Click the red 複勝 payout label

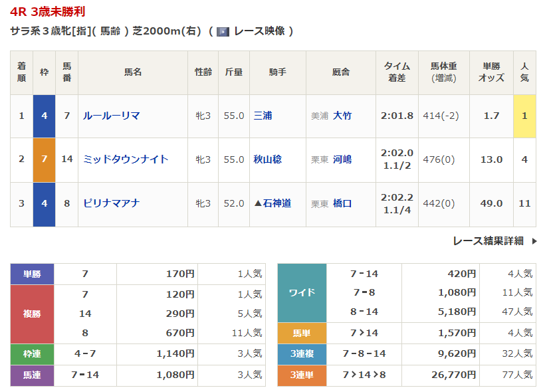point(32,313)
